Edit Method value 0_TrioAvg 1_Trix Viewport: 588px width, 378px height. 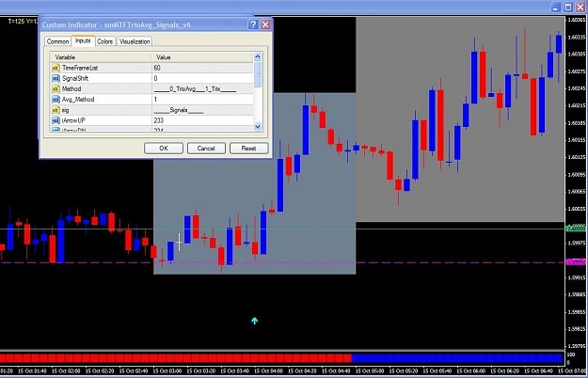[x=202, y=88]
